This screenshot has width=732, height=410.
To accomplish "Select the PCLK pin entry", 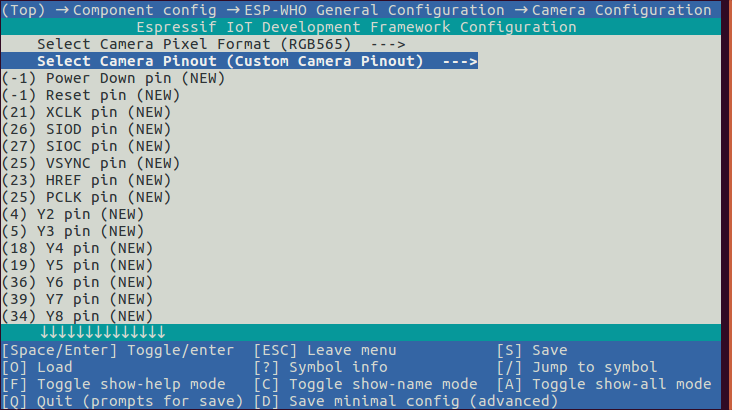I will pos(88,197).
